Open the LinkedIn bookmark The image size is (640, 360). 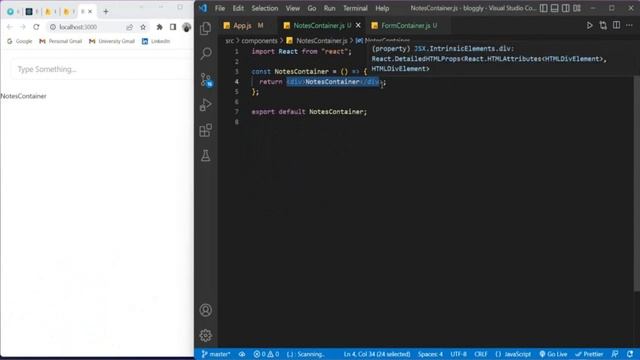pos(156,41)
